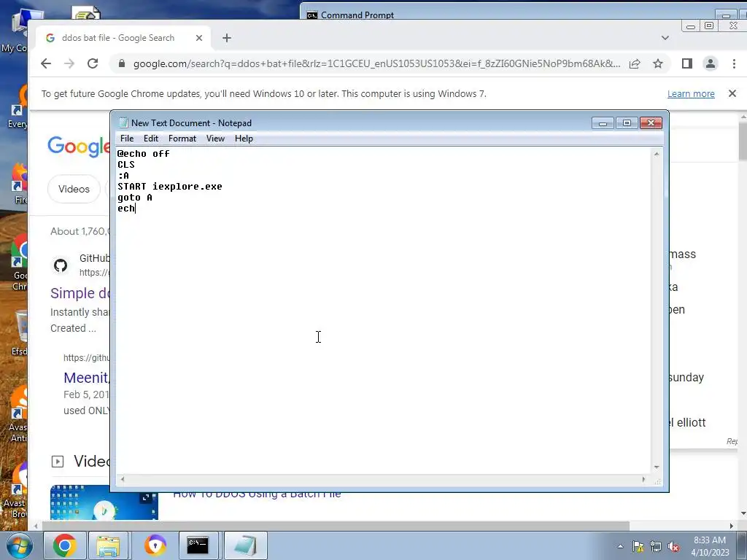Open the Action Center flag icon

tap(638, 547)
